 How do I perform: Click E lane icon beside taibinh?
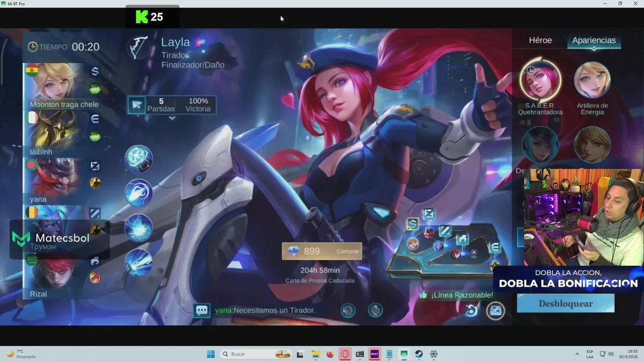(x=95, y=119)
